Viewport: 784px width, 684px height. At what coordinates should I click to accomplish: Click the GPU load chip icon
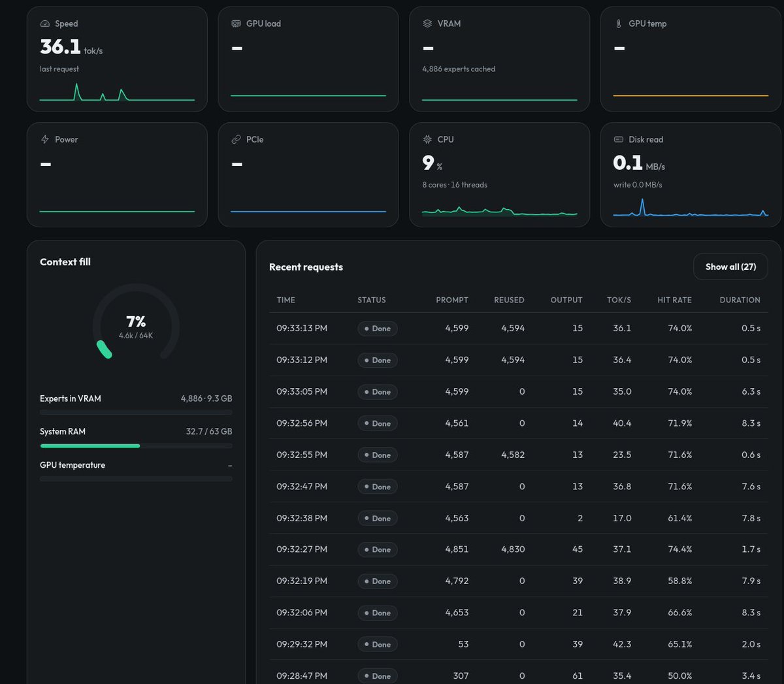pyautogui.click(x=237, y=24)
